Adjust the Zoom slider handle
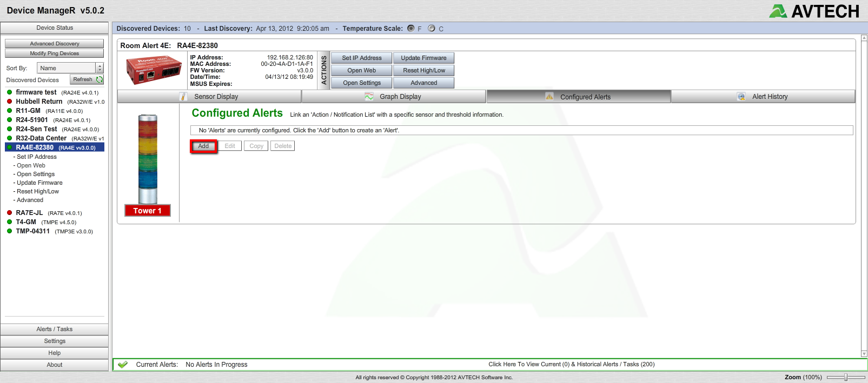 click(846, 377)
